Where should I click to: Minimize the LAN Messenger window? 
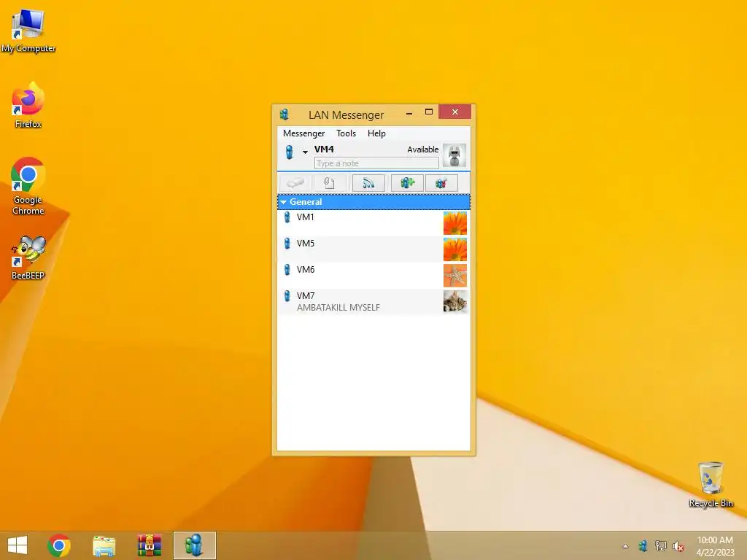pos(409,113)
